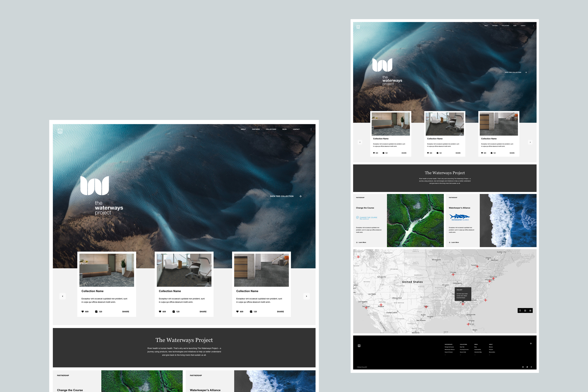
Task: Click the Mohawk logo in the black footer
Action: click(x=359, y=346)
